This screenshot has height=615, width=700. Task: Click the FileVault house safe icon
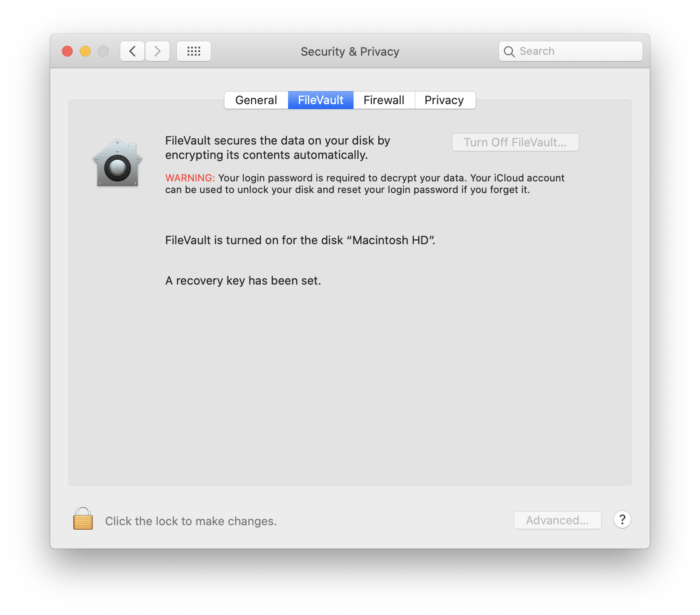118,163
